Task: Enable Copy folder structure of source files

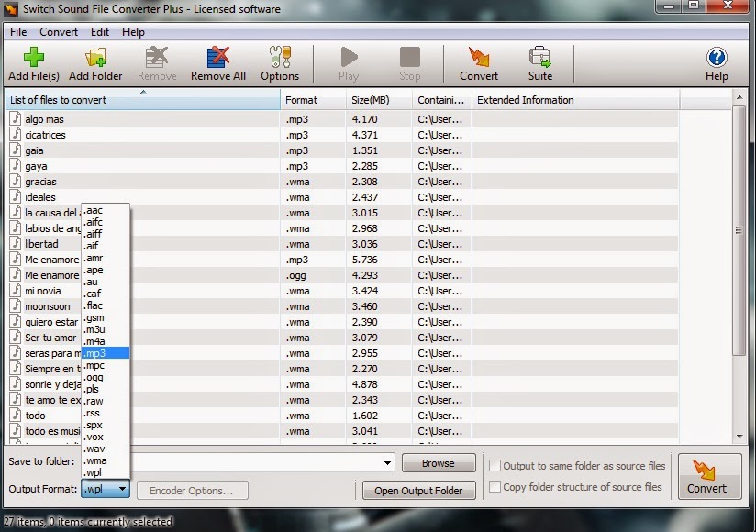Action: click(x=495, y=487)
